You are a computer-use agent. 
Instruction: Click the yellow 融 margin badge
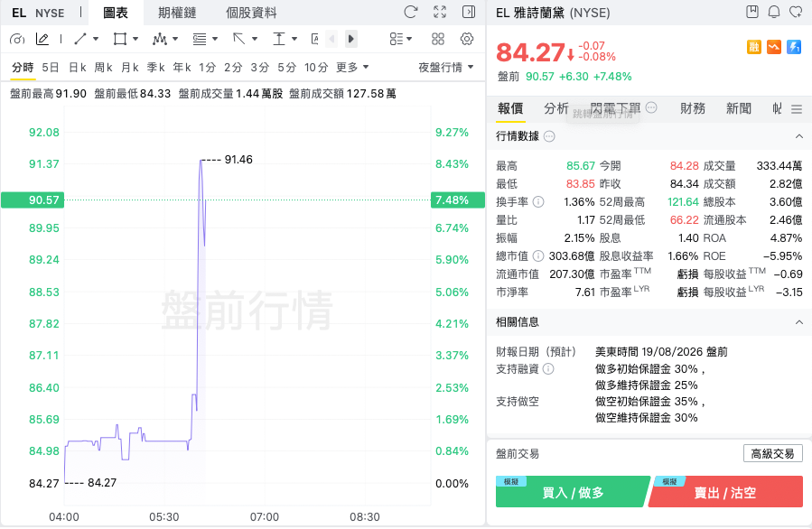coord(754,47)
